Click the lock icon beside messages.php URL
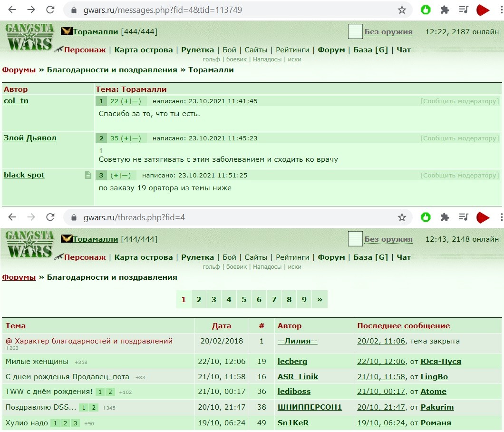 point(74,10)
